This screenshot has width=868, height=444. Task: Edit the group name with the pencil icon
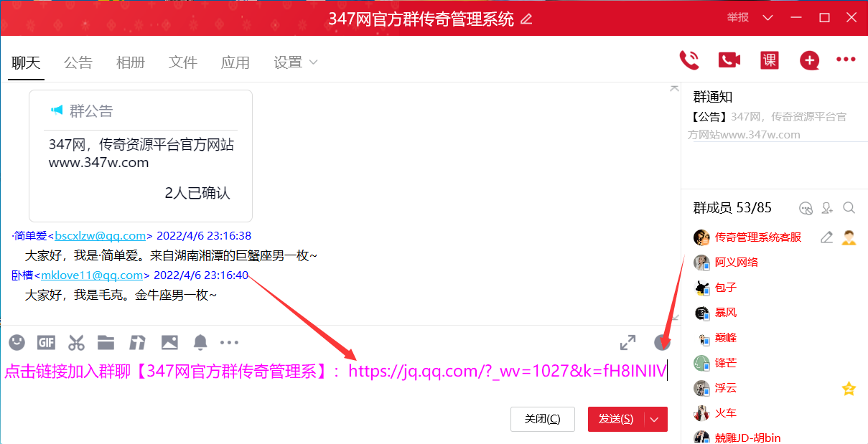click(526, 19)
